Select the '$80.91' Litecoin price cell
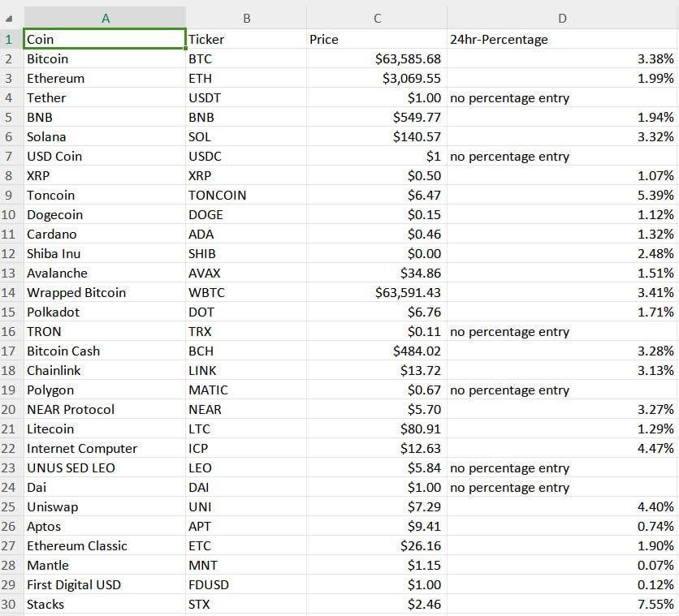This screenshot has height=616, width=679. 377,429
